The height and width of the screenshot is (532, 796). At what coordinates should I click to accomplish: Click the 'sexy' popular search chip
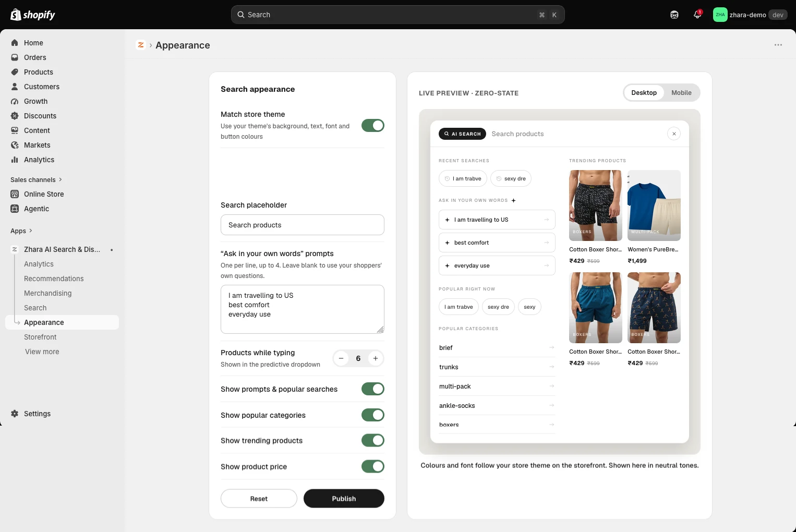[529, 307]
